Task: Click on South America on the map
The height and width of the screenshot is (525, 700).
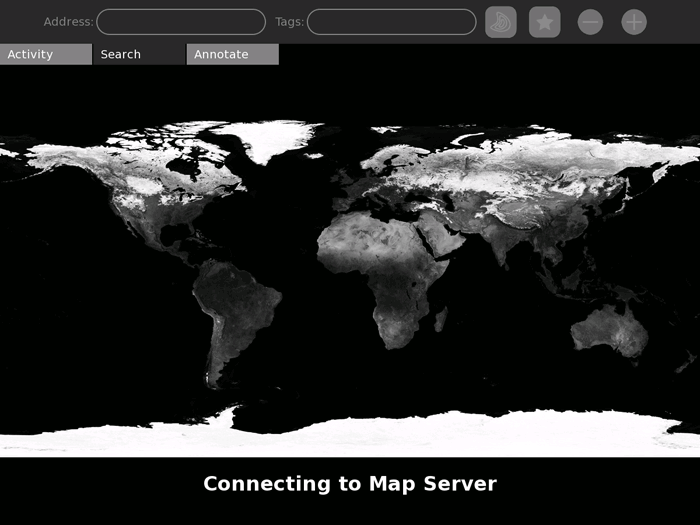Action: pyautogui.click(x=236, y=310)
